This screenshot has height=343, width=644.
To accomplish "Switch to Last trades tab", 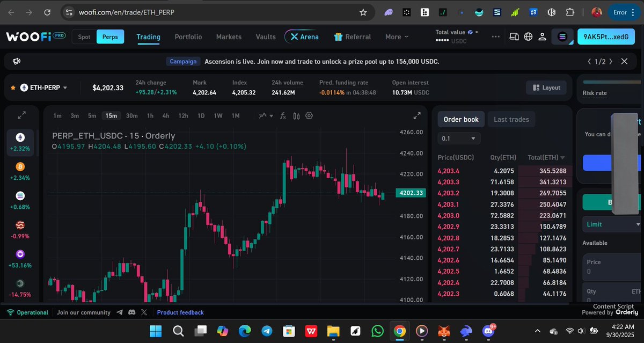I will tap(511, 119).
